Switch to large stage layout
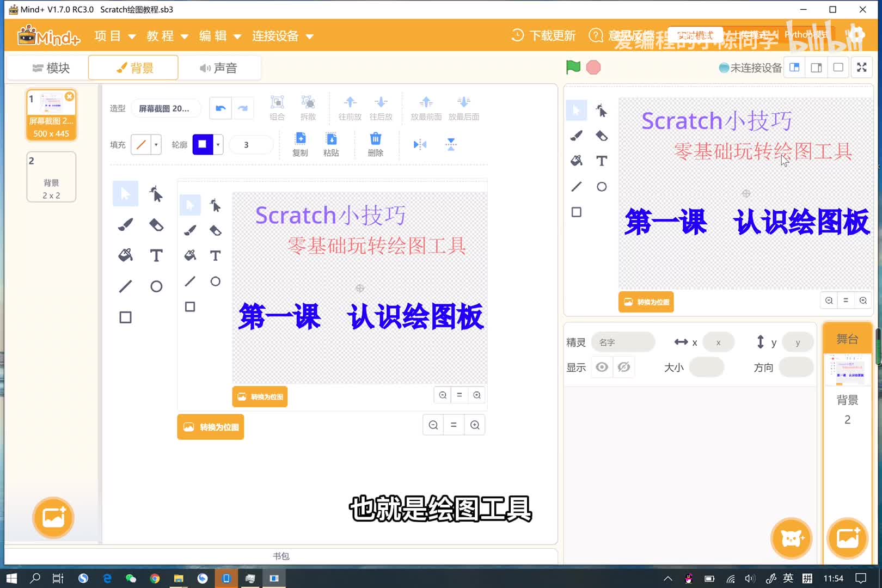 817,68
